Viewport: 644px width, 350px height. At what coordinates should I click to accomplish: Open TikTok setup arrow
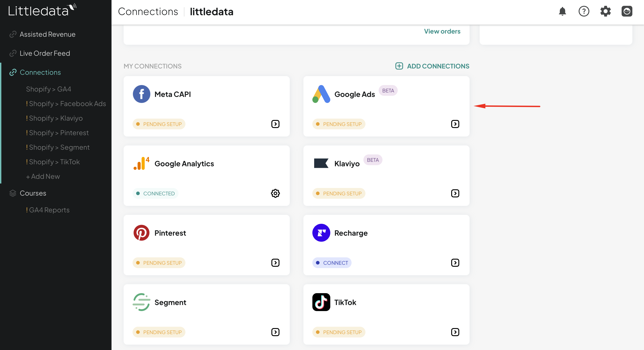[x=455, y=332]
